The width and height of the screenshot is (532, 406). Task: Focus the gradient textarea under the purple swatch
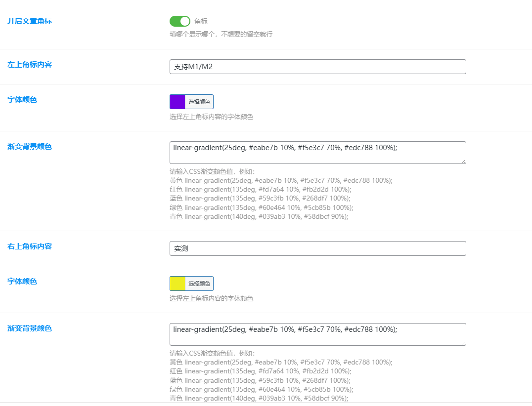tap(317, 152)
